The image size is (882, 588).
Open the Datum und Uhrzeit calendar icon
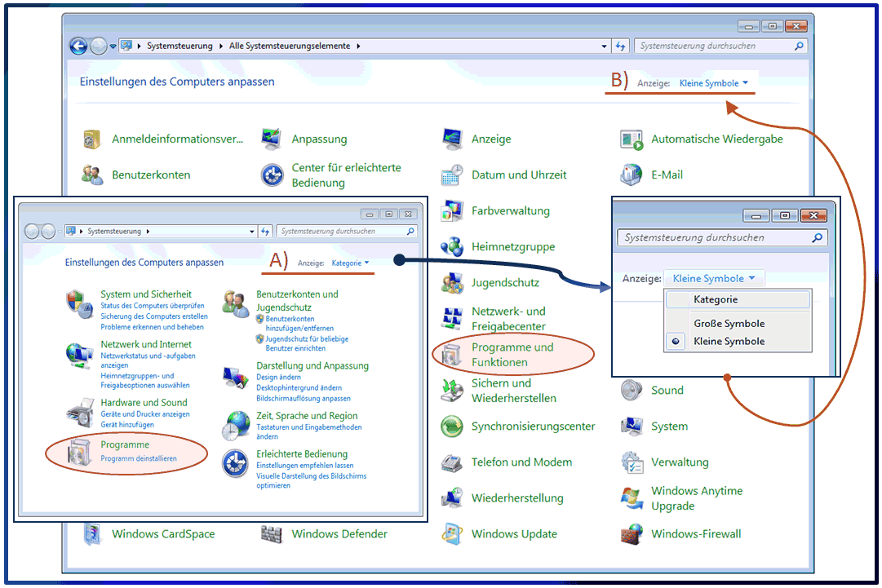pyautogui.click(x=452, y=175)
